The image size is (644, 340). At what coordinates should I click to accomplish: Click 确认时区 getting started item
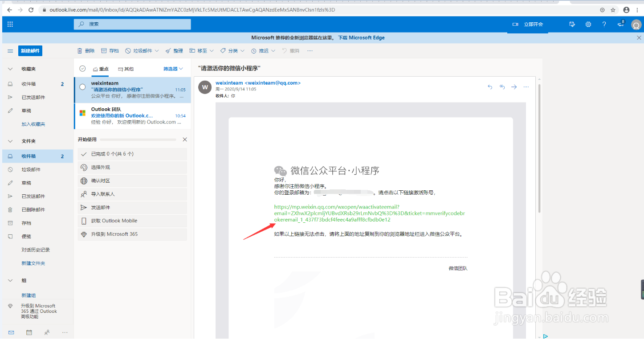click(x=132, y=181)
